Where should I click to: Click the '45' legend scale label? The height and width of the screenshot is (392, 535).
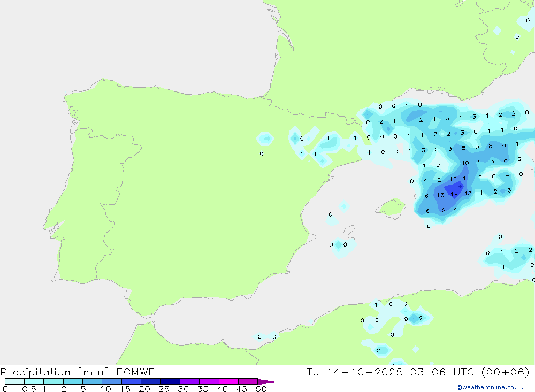pos(242,389)
